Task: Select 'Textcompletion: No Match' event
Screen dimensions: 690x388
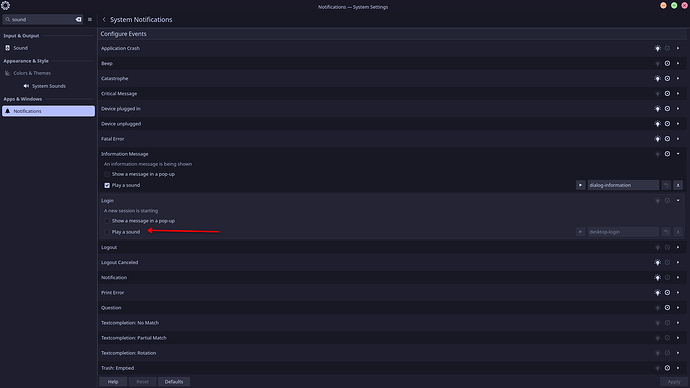Action: 392,323
